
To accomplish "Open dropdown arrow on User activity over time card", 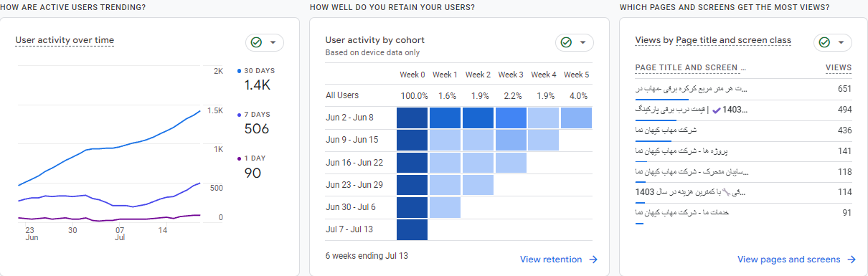I will (273, 42).
